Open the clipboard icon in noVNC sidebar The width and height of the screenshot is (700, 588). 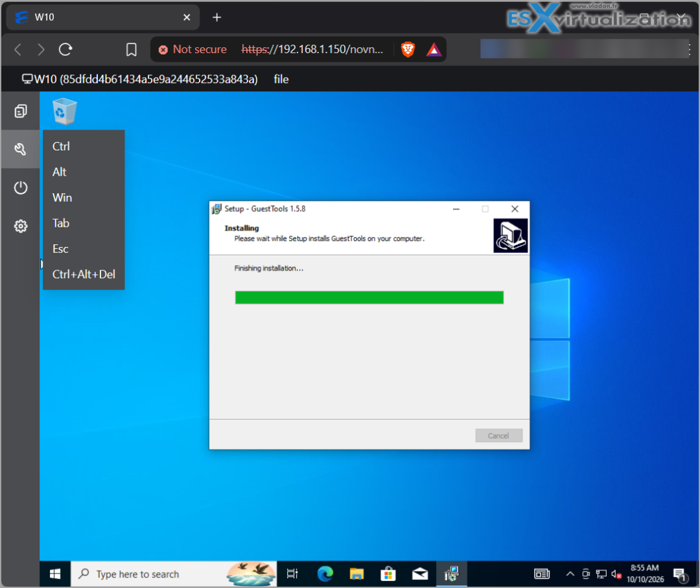(21, 111)
